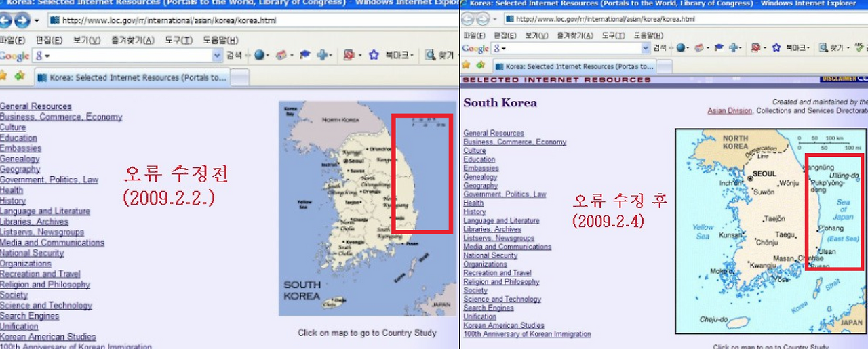The image size is (868, 349).
Task: Click blue plus icon in left window's toolbar
Action: point(322,56)
